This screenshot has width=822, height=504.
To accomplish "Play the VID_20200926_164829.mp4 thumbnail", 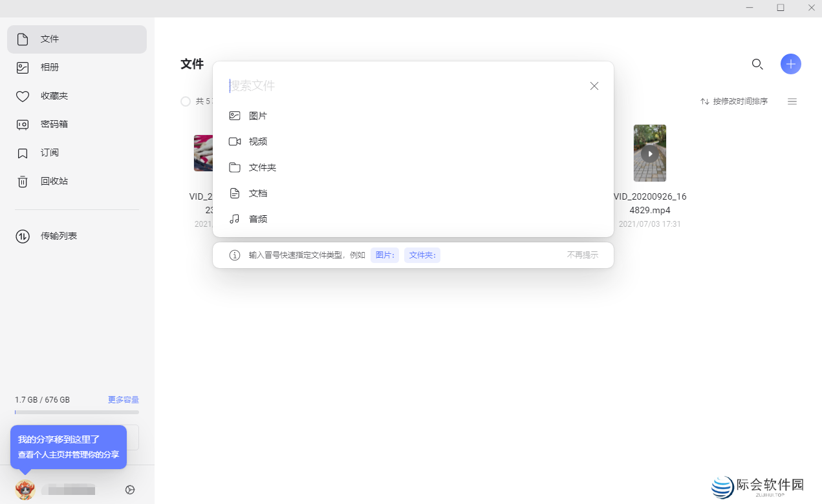I will (x=649, y=153).
